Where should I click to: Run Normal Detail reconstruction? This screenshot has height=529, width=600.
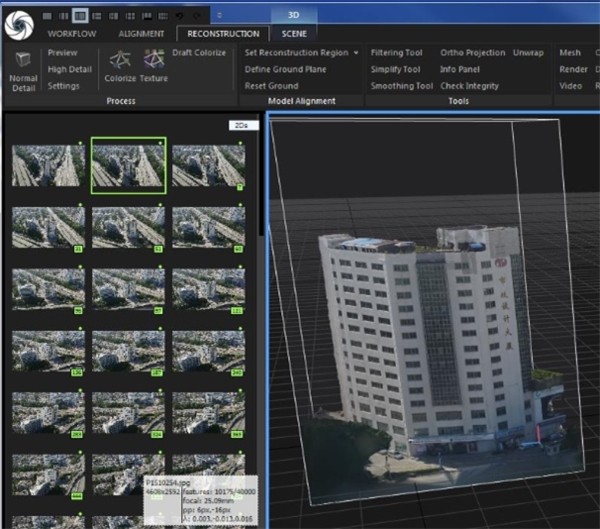23,72
